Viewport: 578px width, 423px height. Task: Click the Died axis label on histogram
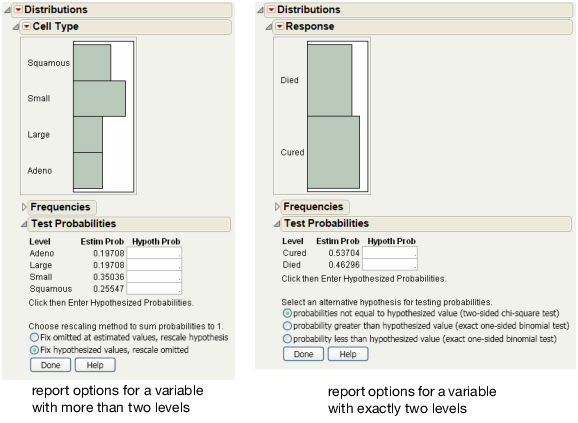289,80
